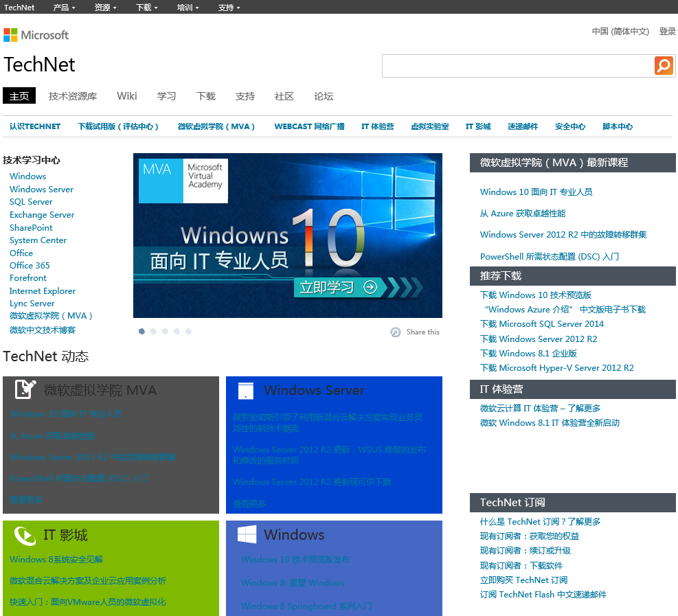678x616 pixels.
Task: Click the Windows 10 MVA banner image
Action: click(288, 236)
